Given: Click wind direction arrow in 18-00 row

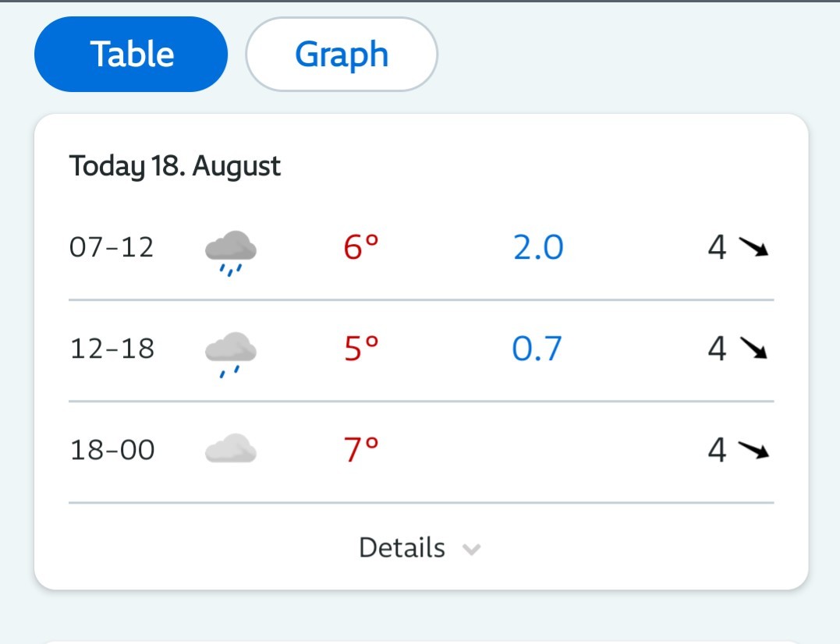Looking at the screenshot, I should point(753,449).
